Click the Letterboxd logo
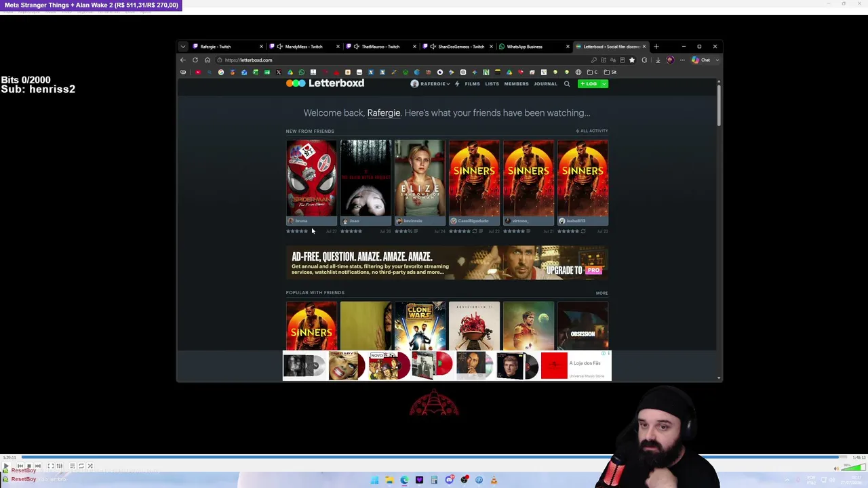This screenshot has width=868, height=488. coord(325,83)
